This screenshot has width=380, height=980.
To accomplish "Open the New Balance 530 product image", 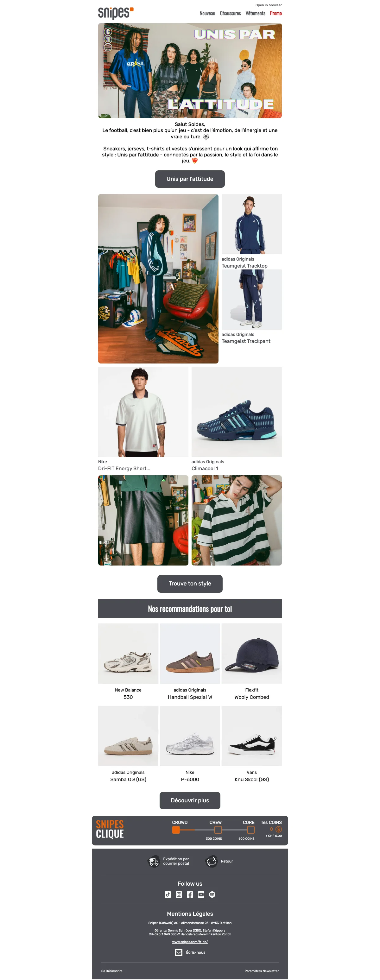I will tap(128, 653).
